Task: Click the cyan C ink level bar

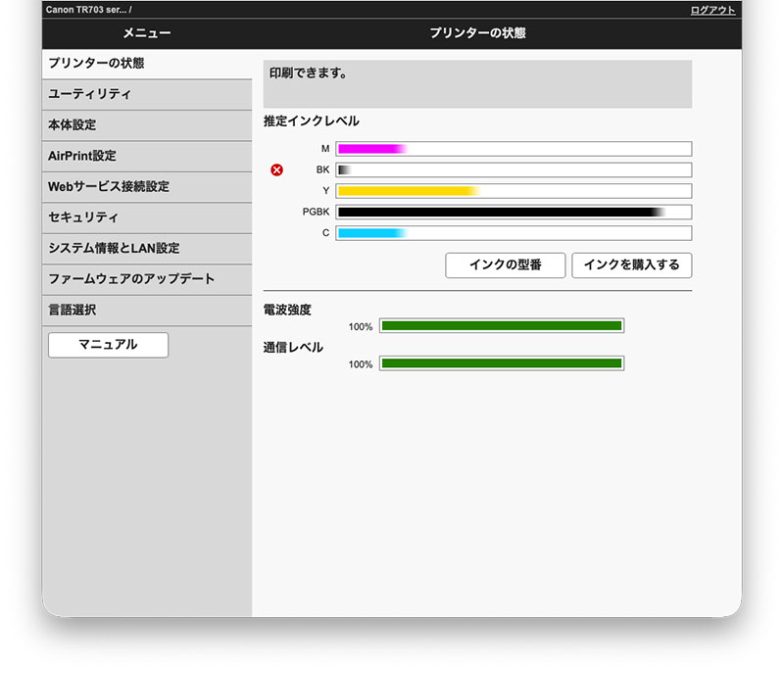Action: tap(514, 233)
